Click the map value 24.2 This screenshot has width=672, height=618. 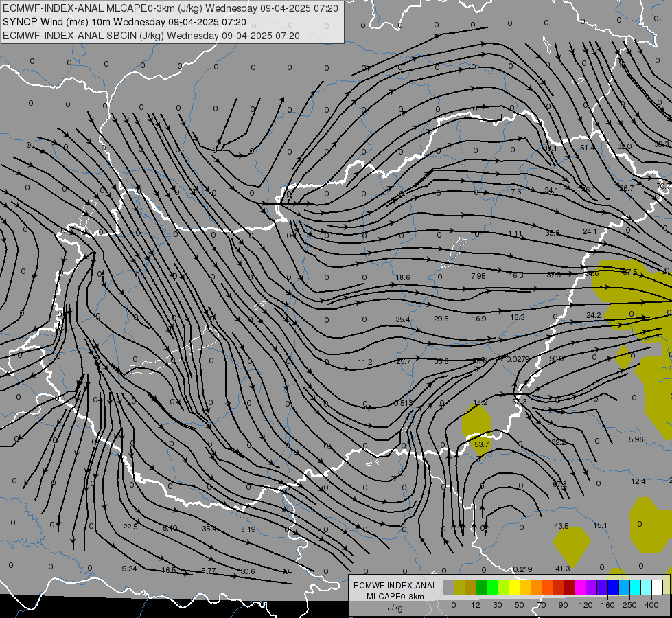594,315
